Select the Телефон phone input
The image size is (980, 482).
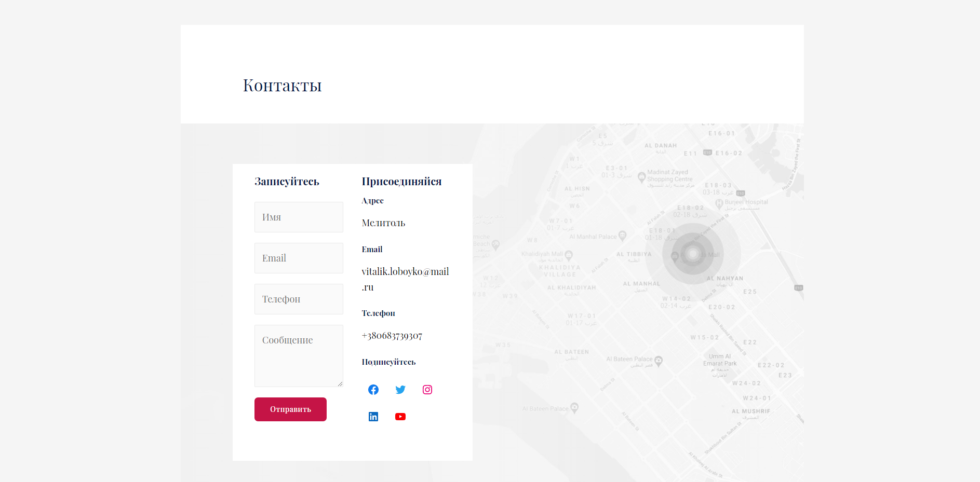[x=299, y=299]
